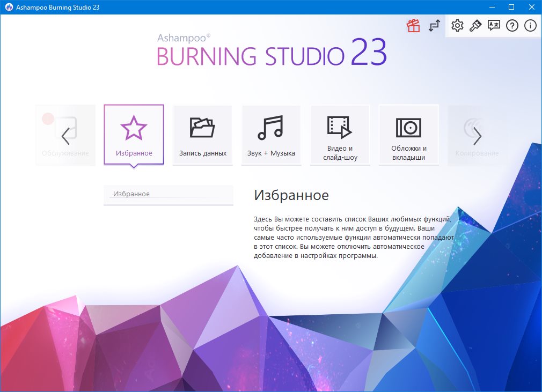Open the Видео и слайд-шоу tile

click(340, 135)
